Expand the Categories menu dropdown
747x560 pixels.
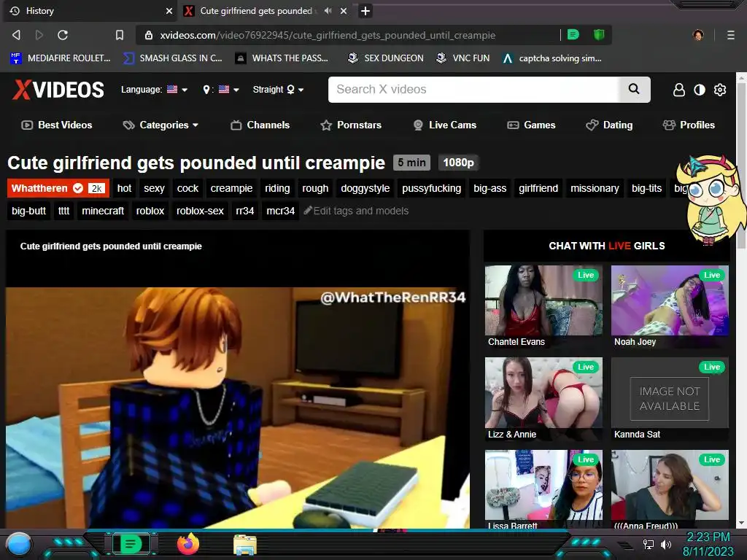point(160,125)
